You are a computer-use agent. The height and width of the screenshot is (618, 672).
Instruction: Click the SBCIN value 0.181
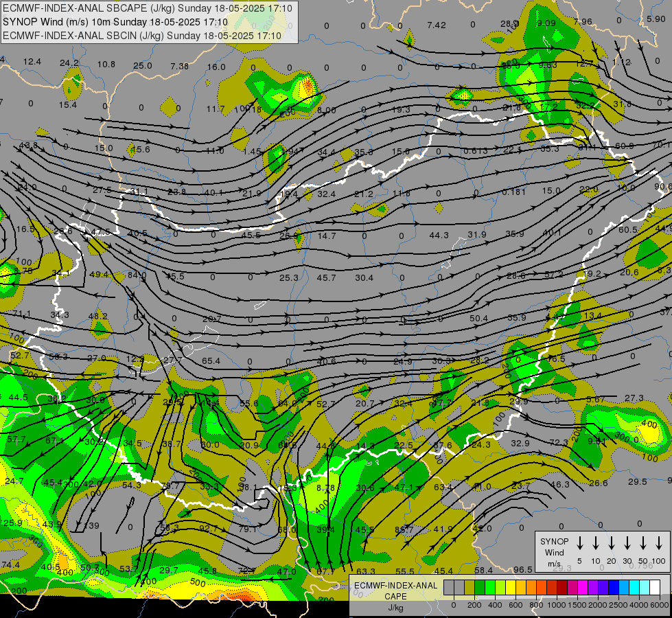pyautogui.click(x=513, y=192)
